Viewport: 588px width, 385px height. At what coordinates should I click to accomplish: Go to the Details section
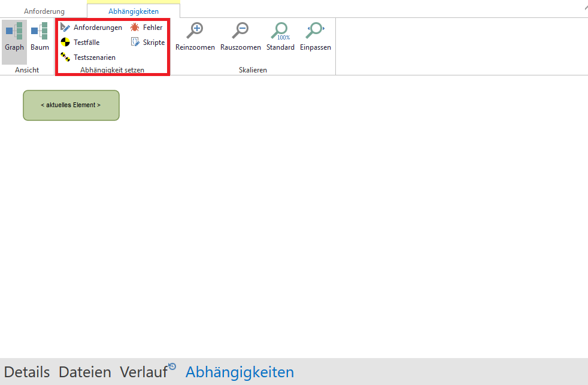coord(27,372)
